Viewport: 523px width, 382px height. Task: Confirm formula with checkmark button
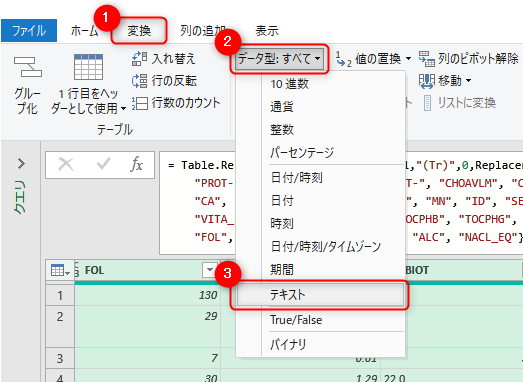point(103,164)
